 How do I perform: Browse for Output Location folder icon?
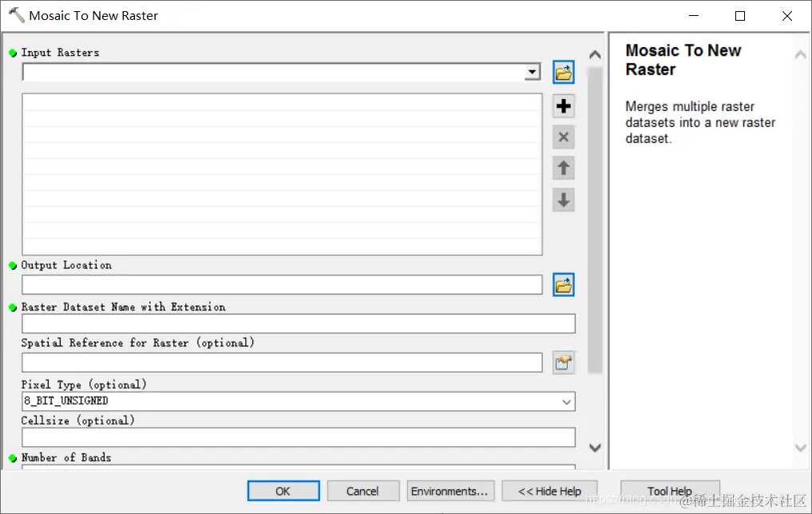coord(564,285)
